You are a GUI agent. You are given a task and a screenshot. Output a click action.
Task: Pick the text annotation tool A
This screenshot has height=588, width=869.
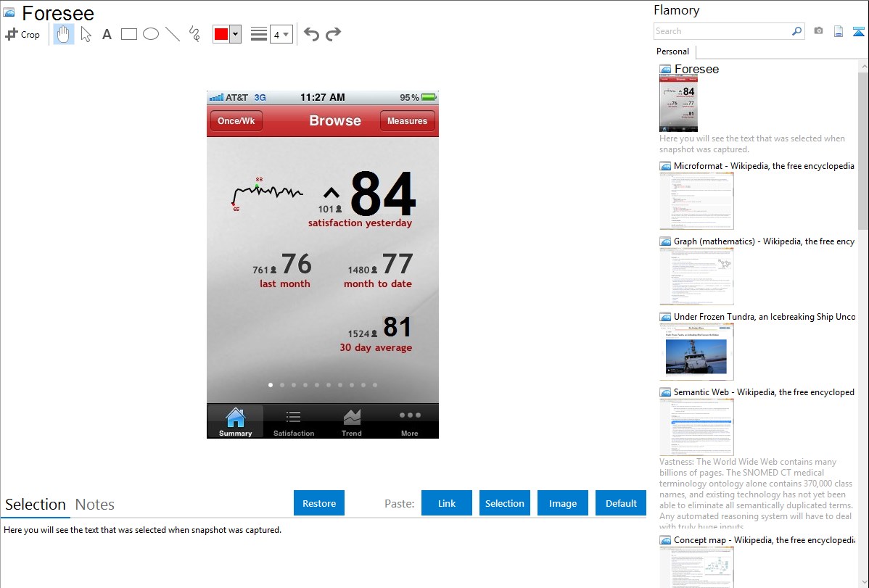pos(107,34)
